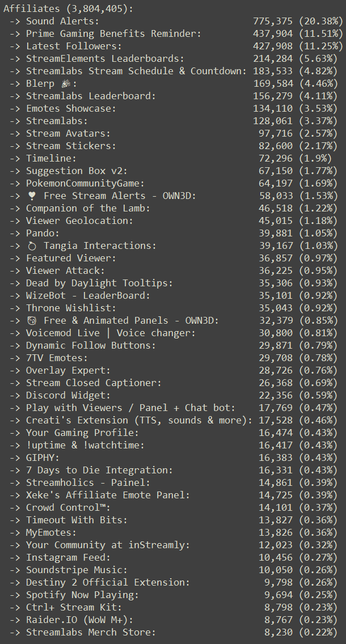Select the Discord Widget text
346x644 pixels.
68,395
